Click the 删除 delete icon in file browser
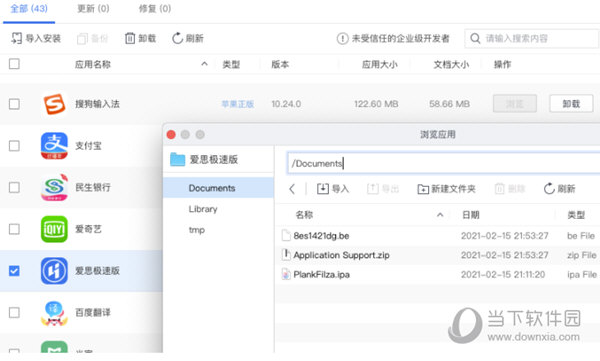The image size is (600, 361). point(499,188)
